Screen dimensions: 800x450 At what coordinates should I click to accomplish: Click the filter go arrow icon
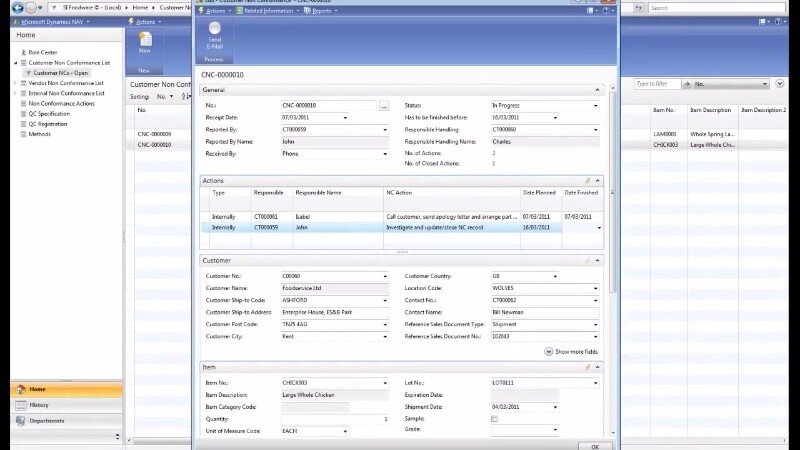point(687,84)
